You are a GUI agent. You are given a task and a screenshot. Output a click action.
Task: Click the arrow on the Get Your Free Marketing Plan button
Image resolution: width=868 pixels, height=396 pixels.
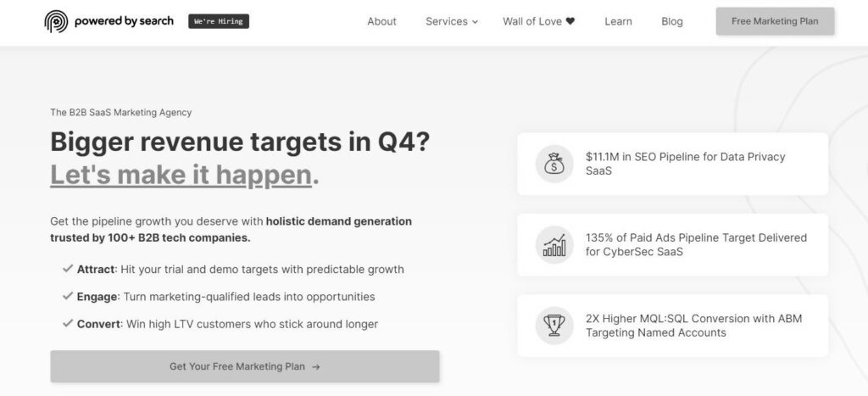pyautogui.click(x=315, y=366)
